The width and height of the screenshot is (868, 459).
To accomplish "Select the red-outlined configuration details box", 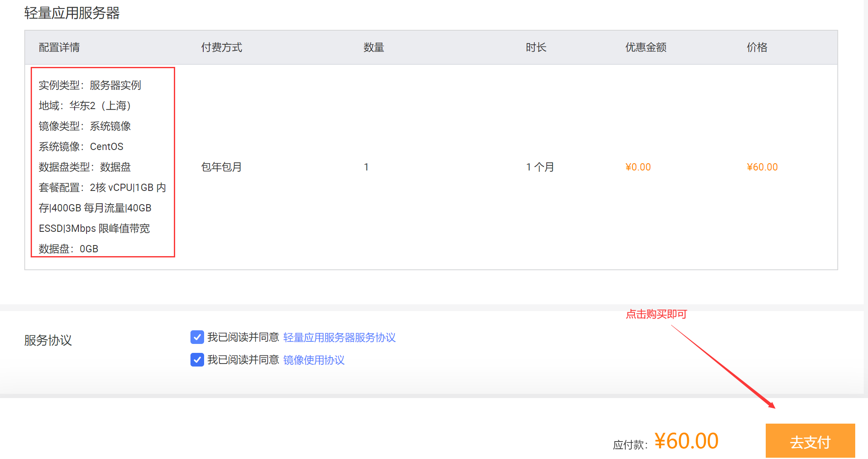I will [x=102, y=162].
